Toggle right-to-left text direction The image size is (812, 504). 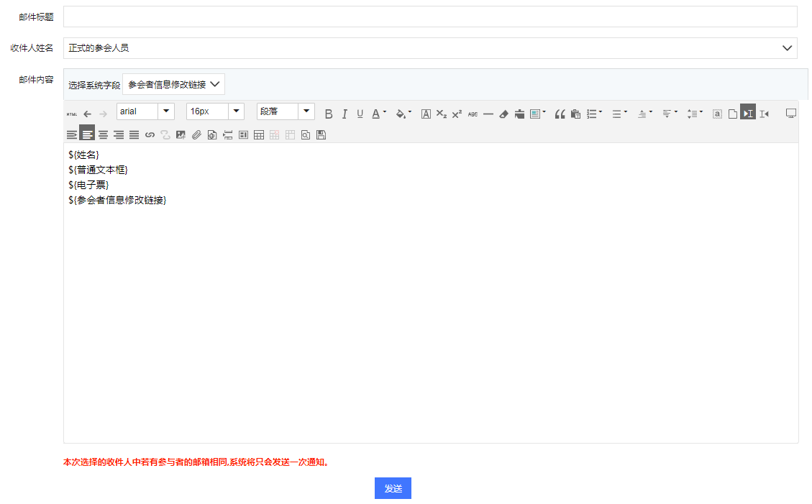(x=765, y=114)
